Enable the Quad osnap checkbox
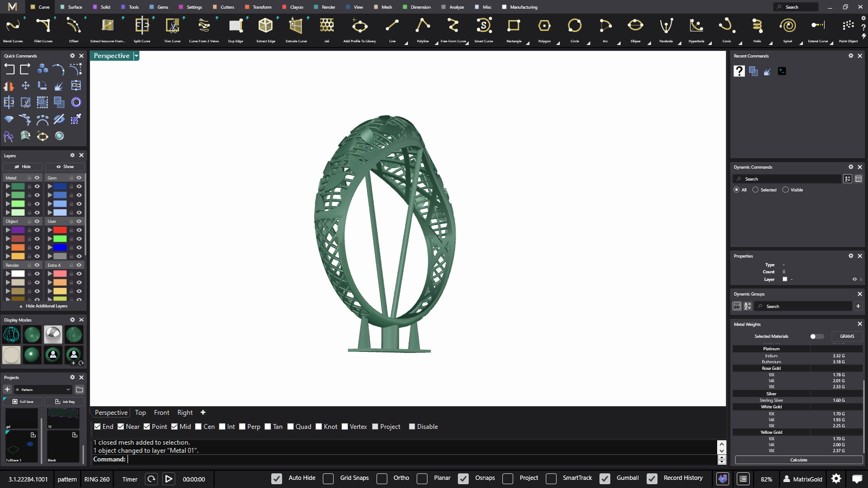868x488 pixels. click(291, 427)
